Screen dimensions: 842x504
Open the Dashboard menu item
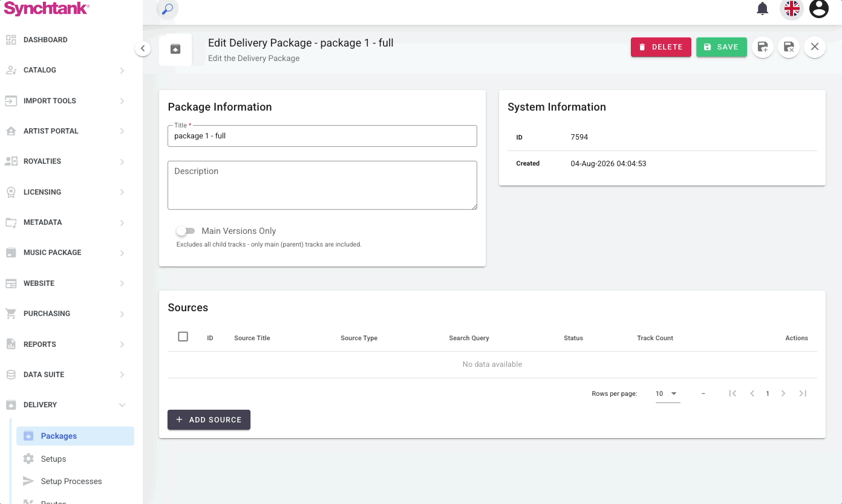click(x=45, y=40)
